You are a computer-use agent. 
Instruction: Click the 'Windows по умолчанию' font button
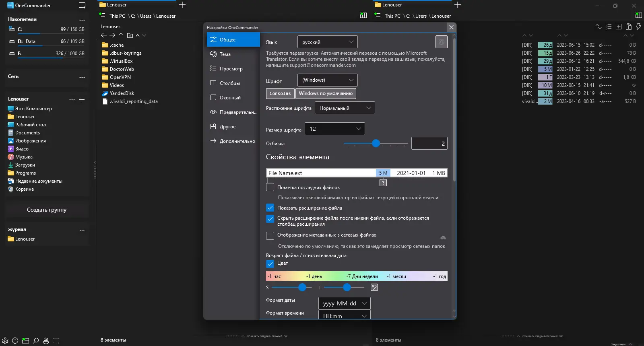[326, 93]
